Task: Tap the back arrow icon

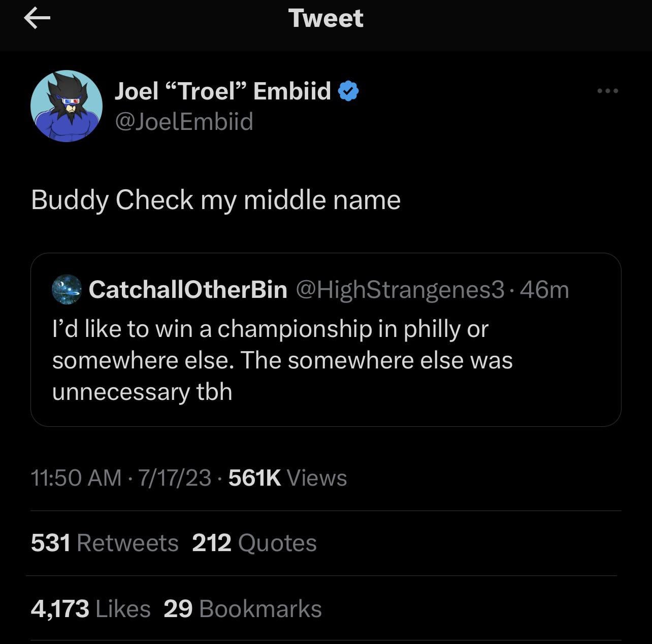Action: pyautogui.click(x=37, y=19)
